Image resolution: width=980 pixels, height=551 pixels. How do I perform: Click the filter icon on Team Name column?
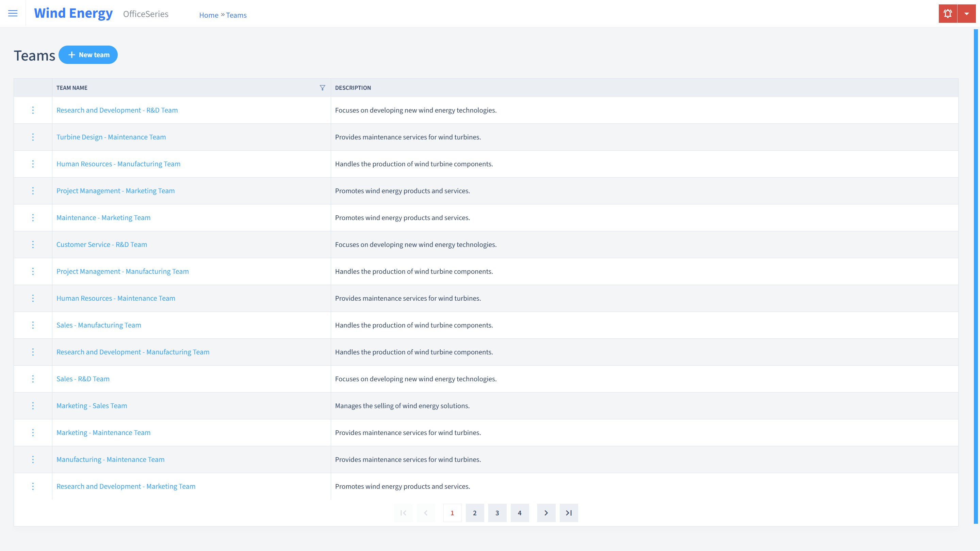pyautogui.click(x=322, y=87)
